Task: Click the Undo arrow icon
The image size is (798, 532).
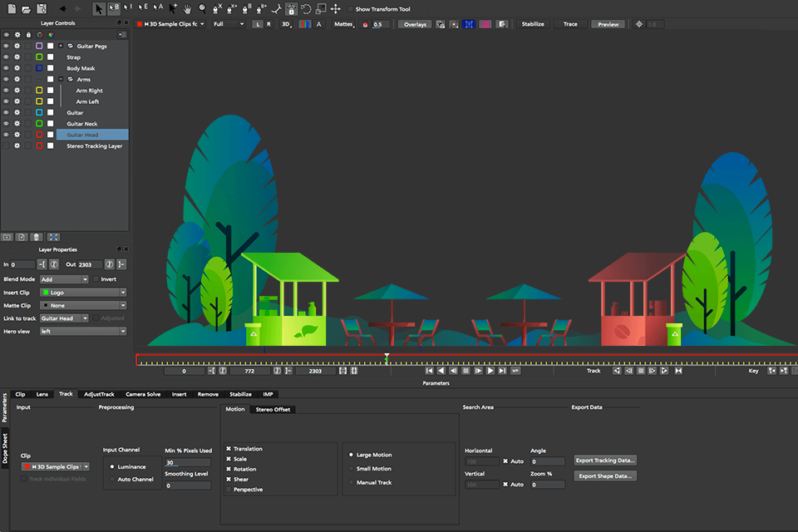Action: click(x=62, y=8)
